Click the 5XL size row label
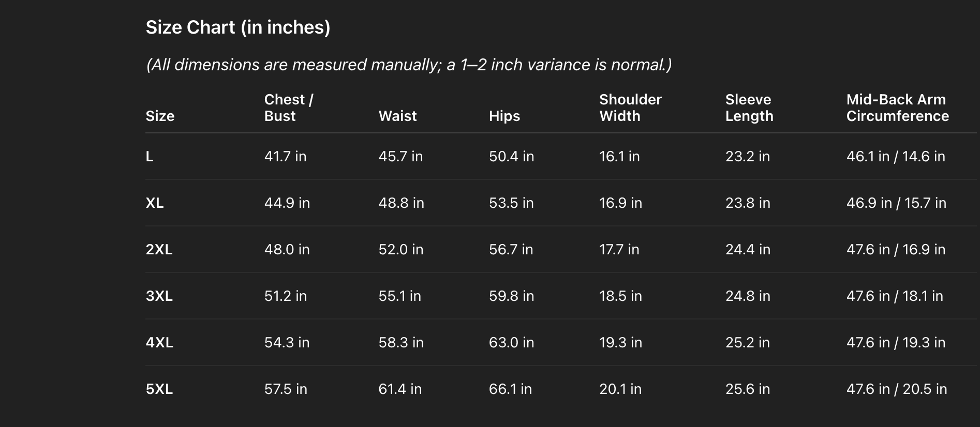The height and width of the screenshot is (427, 980). (x=159, y=389)
